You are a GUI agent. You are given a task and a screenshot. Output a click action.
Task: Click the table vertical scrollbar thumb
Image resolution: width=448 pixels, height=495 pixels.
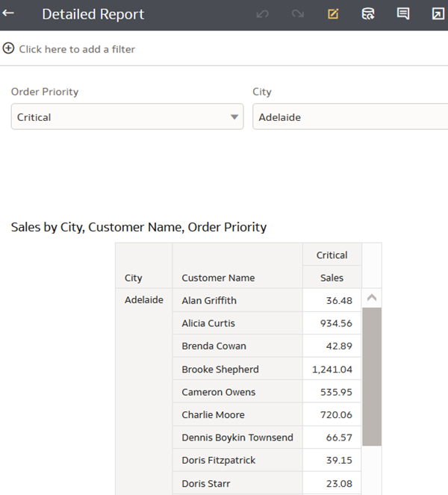coord(372,376)
